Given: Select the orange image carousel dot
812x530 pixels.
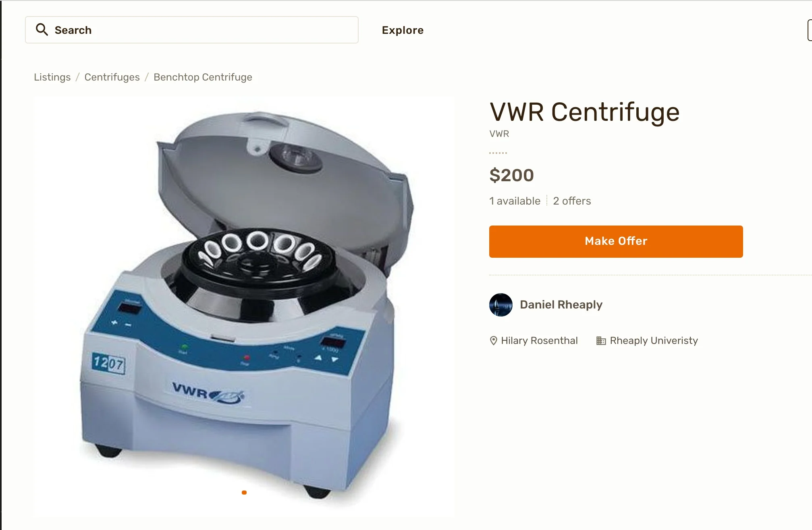Looking at the screenshot, I should (244, 493).
